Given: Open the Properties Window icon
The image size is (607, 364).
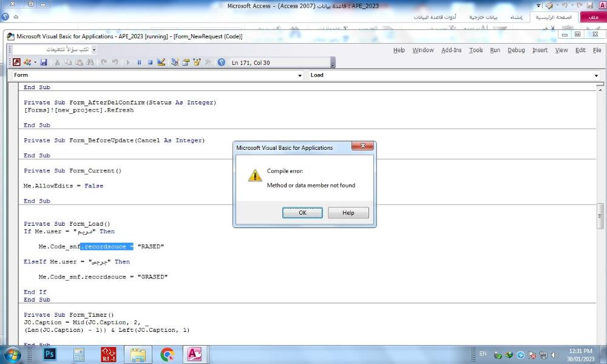Looking at the screenshot, I should coord(186,62).
